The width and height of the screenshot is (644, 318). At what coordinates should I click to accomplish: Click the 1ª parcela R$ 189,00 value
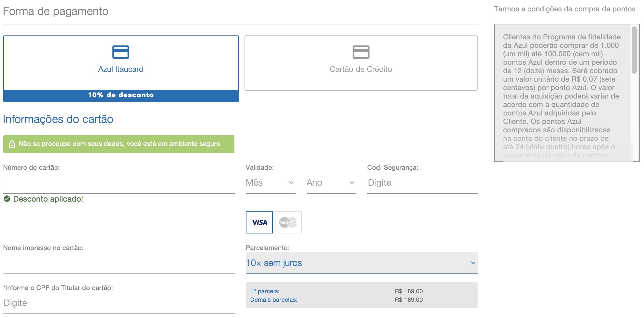pyautogui.click(x=409, y=291)
